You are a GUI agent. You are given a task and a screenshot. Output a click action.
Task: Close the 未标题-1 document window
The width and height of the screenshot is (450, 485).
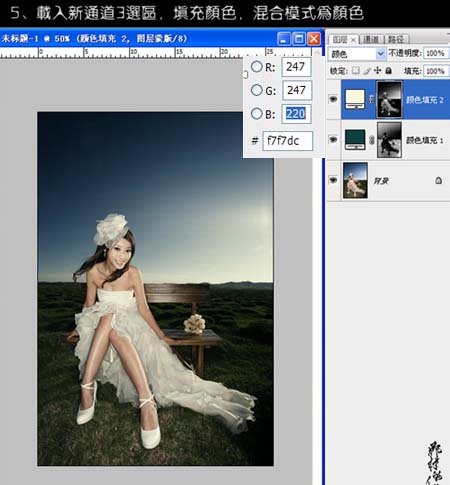click(x=314, y=39)
